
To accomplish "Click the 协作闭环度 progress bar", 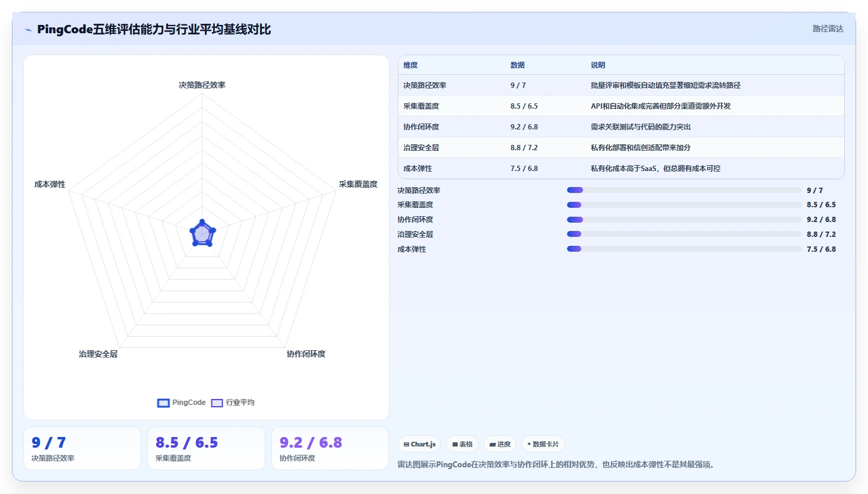I will pos(684,220).
